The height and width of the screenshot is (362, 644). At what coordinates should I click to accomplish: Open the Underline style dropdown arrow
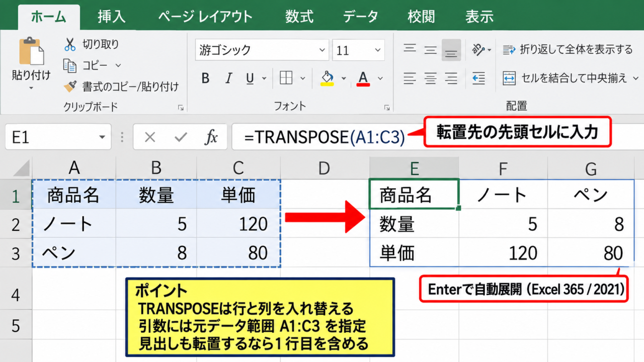click(x=264, y=78)
